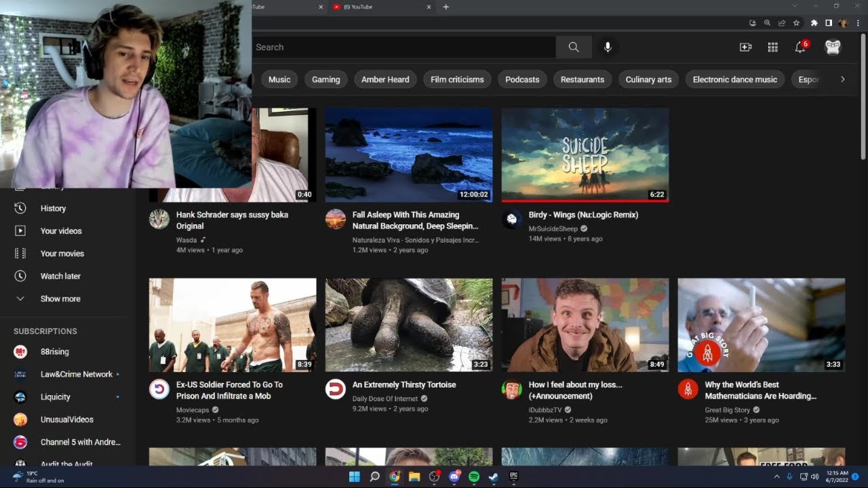Viewport: 868px width, 488px height.
Task: Open File Explorer from the taskbar
Action: click(x=414, y=476)
